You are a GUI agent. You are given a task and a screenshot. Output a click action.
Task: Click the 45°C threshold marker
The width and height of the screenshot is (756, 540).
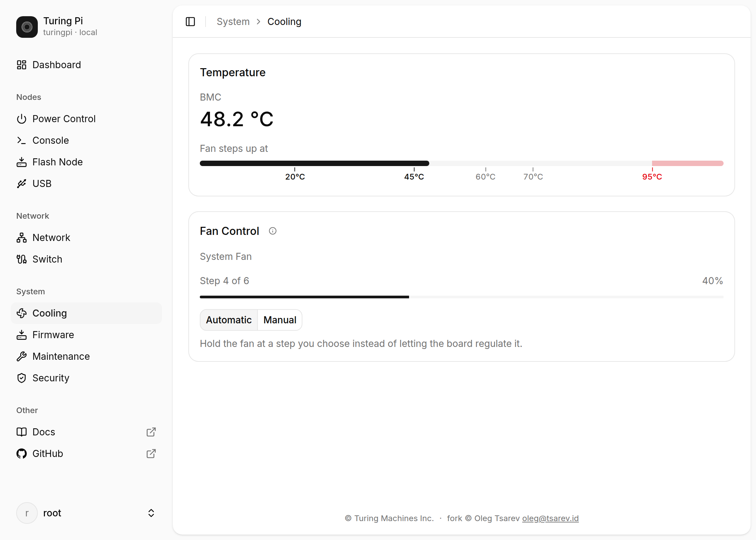point(414,177)
